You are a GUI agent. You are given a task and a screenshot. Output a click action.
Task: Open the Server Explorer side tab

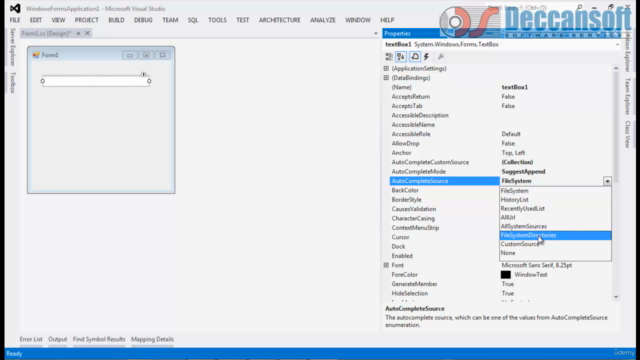point(12,47)
